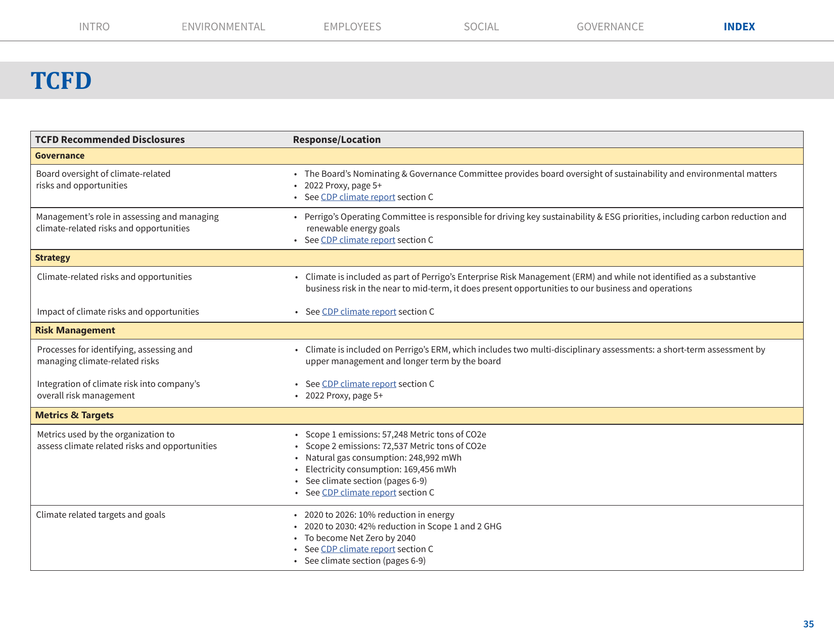834x644 pixels.
Task: Select the Governance section heading in table
Action: (60, 156)
